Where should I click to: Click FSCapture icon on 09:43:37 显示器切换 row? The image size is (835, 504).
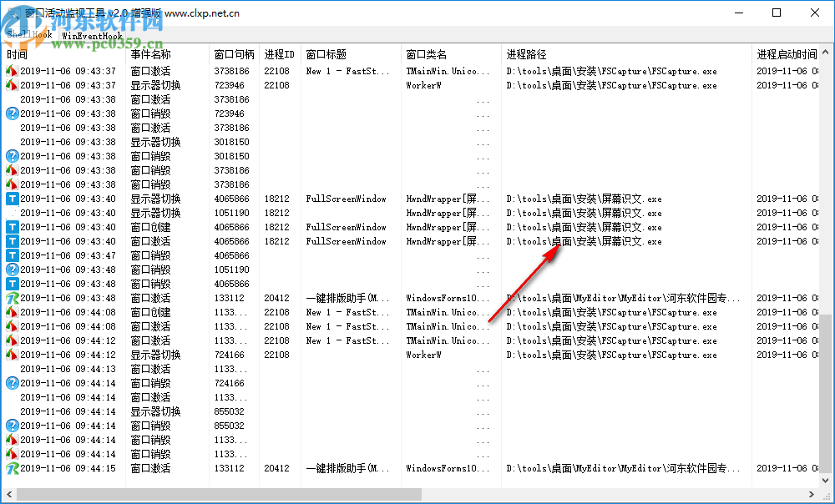pos(12,85)
